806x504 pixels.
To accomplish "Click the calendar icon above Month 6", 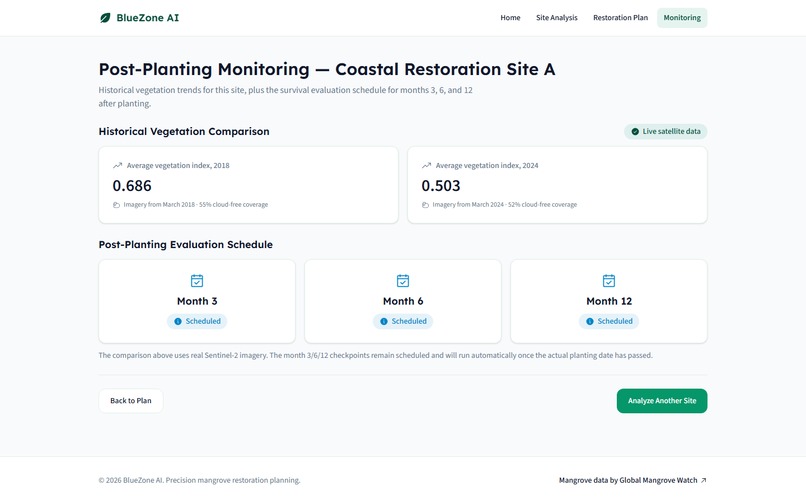I will point(403,281).
